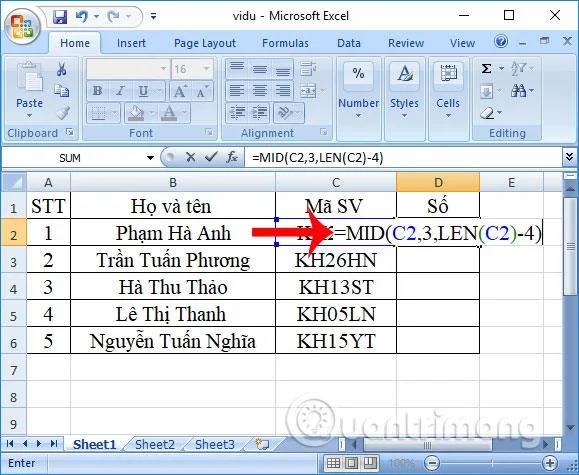Go to the Formulas tab
Viewport: 579px width, 475px height.
285,43
